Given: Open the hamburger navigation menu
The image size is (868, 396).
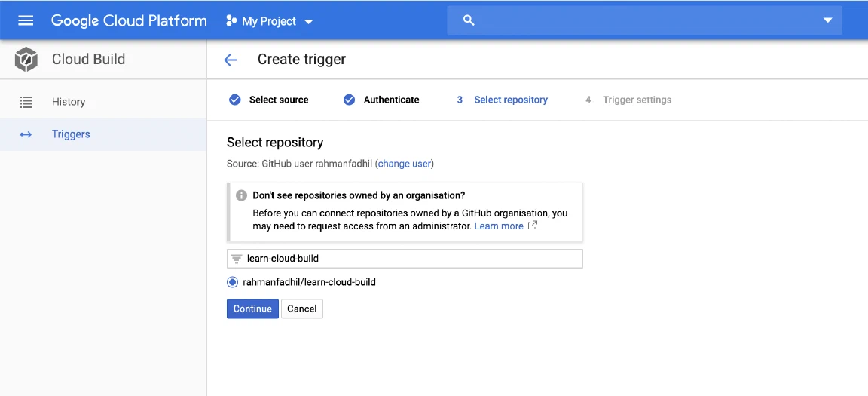Looking at the screenshot, I should 26,20.
